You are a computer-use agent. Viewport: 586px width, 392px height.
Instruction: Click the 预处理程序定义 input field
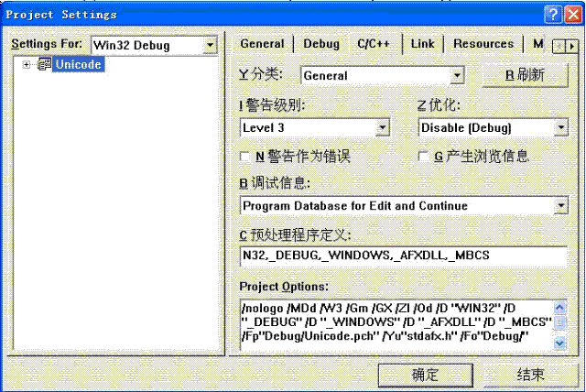pyautogui.click(x=403, y=256)
